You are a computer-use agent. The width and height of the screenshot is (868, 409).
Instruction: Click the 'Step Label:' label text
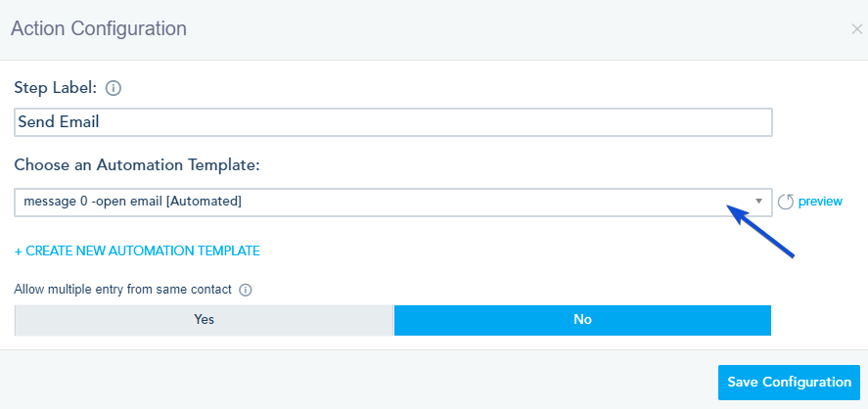pos(56,88)
